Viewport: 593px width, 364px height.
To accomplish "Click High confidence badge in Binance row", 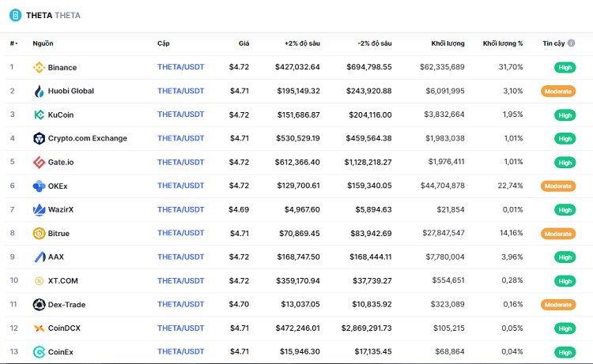I will click(x=565, y=68).
